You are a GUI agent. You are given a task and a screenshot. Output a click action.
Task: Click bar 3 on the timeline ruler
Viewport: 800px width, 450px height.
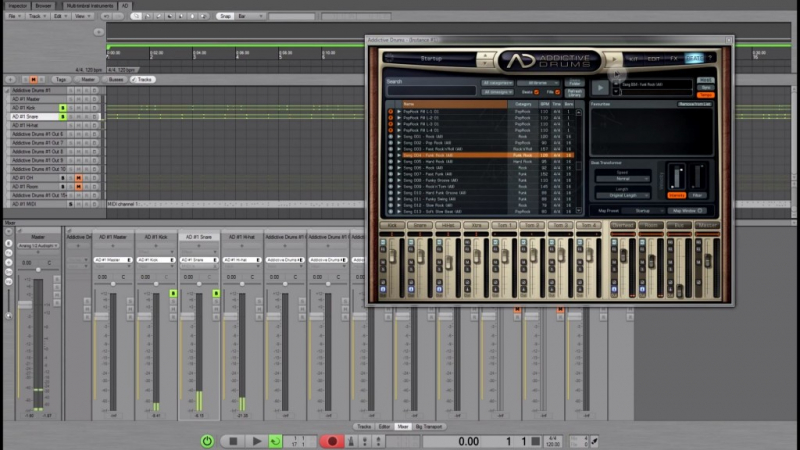click(x=194, y=57)
